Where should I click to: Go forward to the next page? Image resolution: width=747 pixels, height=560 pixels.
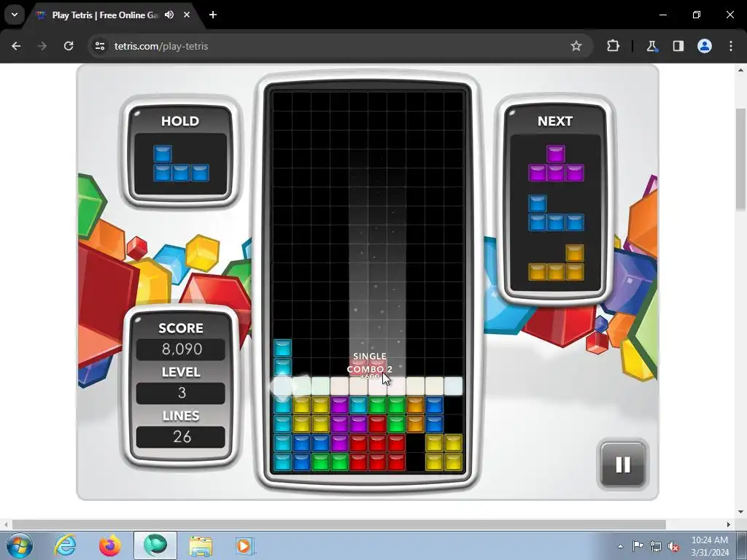coord(42,46)
